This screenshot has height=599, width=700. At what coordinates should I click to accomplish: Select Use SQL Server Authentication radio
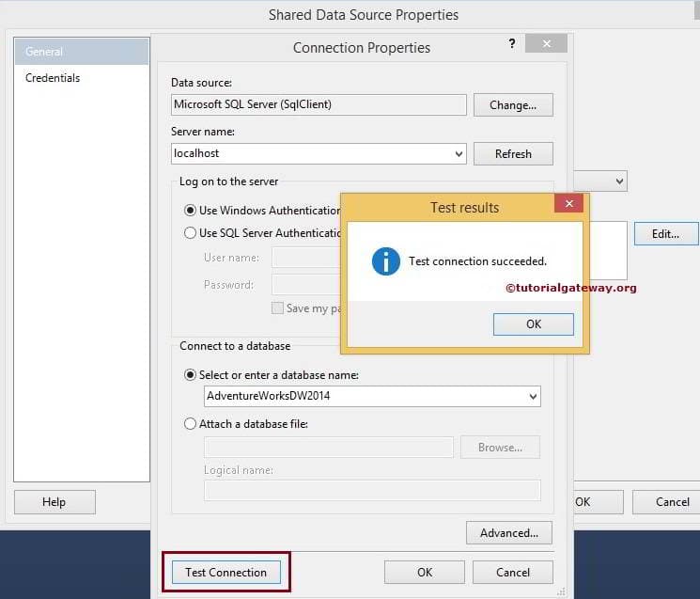(x=190, y=232)
